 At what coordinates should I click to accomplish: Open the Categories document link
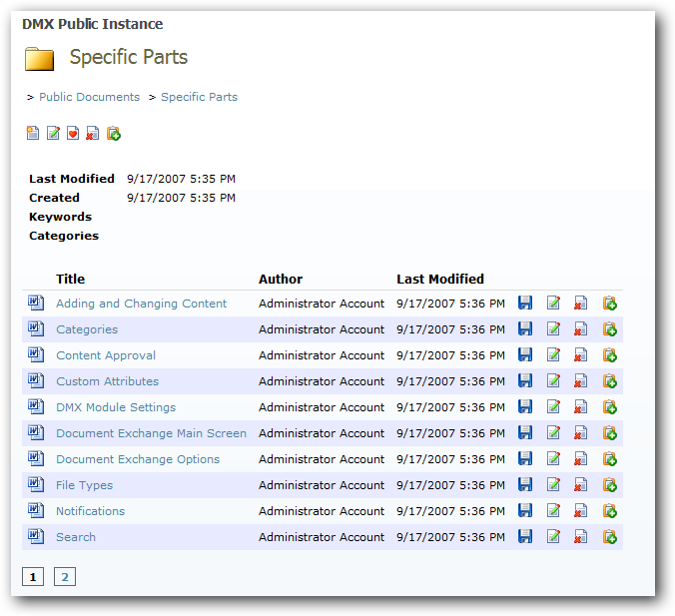87,329
